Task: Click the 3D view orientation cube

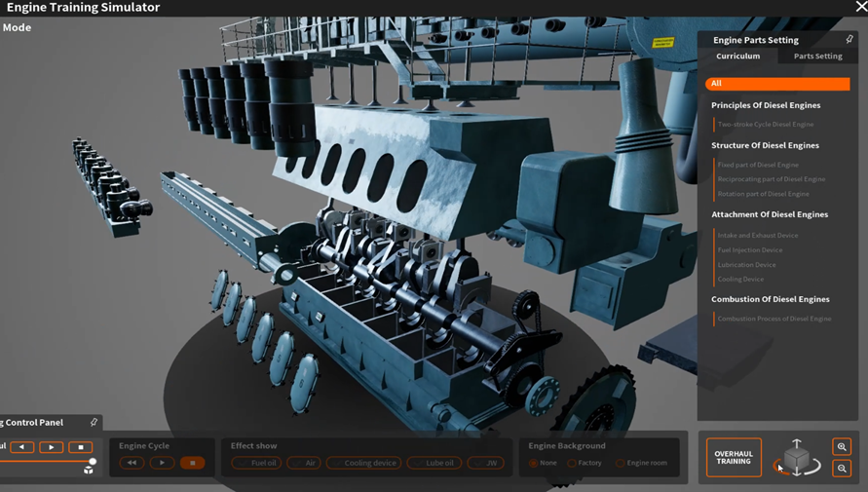Action: point(797,459)
